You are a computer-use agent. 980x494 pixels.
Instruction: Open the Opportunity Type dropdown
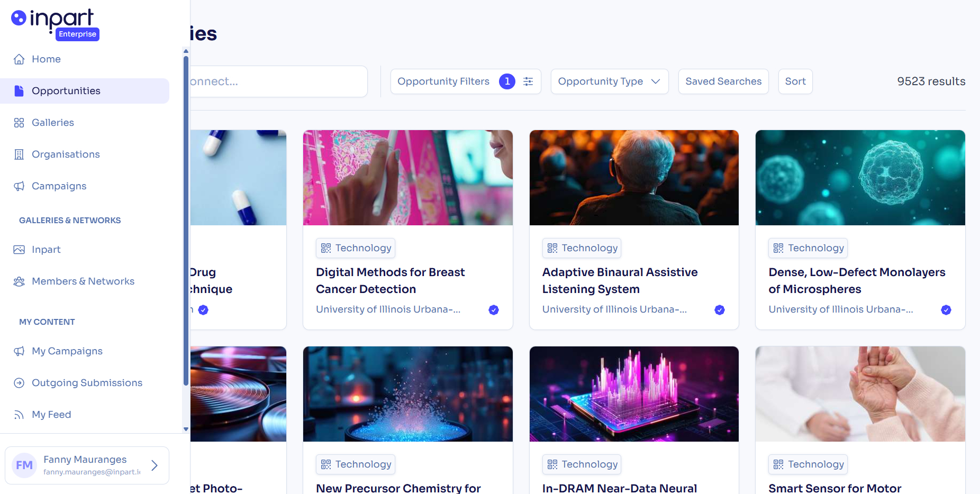point(610,81)
